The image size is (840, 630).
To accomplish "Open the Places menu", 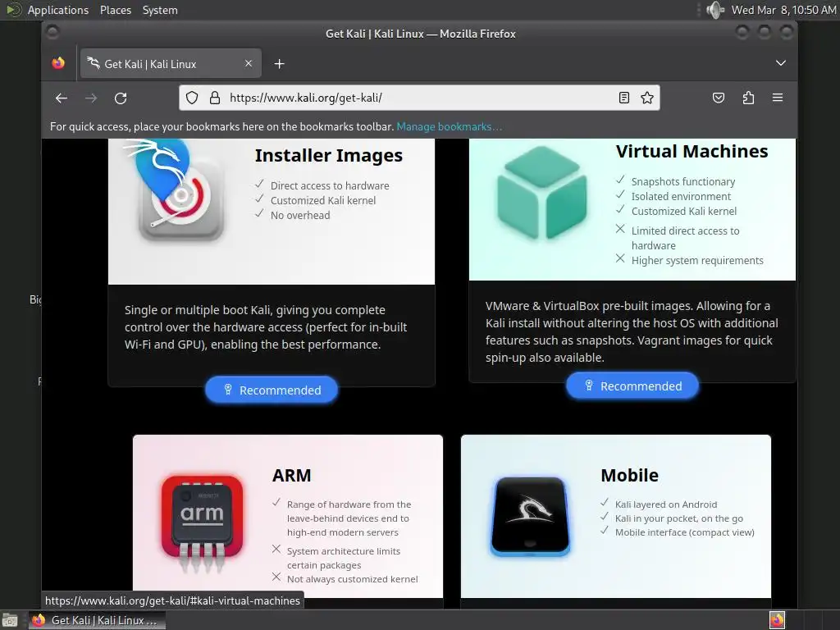I will (116, 10).
